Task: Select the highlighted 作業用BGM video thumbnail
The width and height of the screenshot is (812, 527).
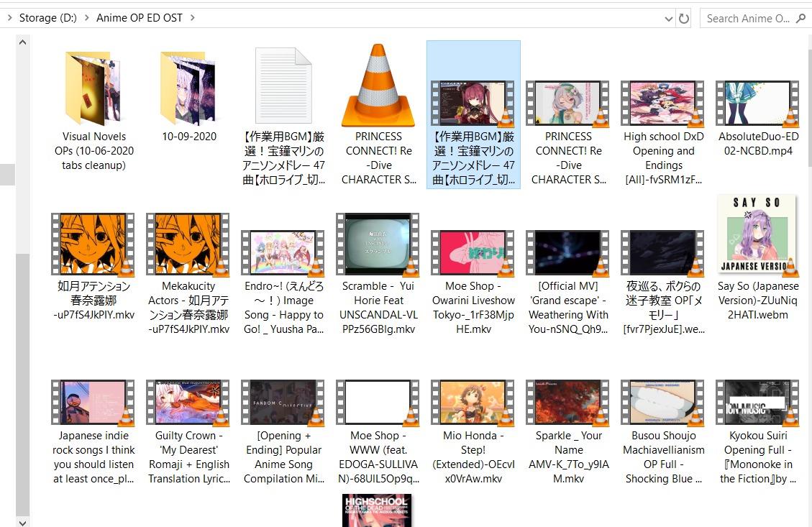Action: coord(473,104)
